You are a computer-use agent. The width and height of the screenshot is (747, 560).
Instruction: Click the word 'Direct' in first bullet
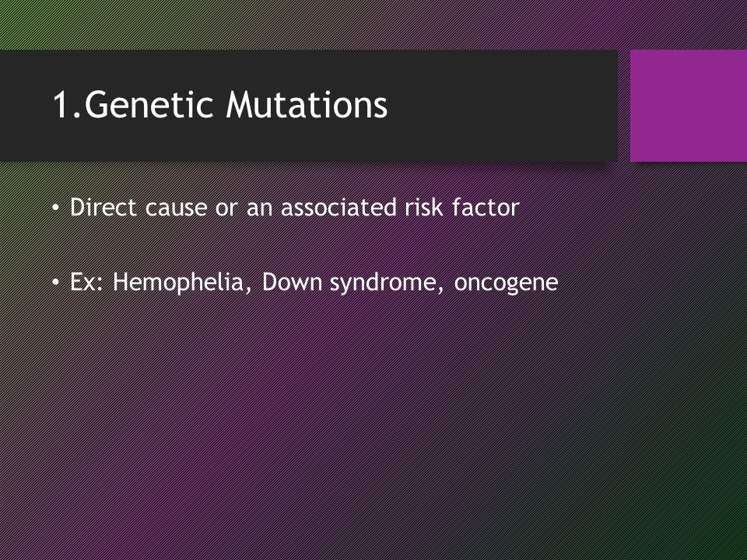click(x=103, y=207)
